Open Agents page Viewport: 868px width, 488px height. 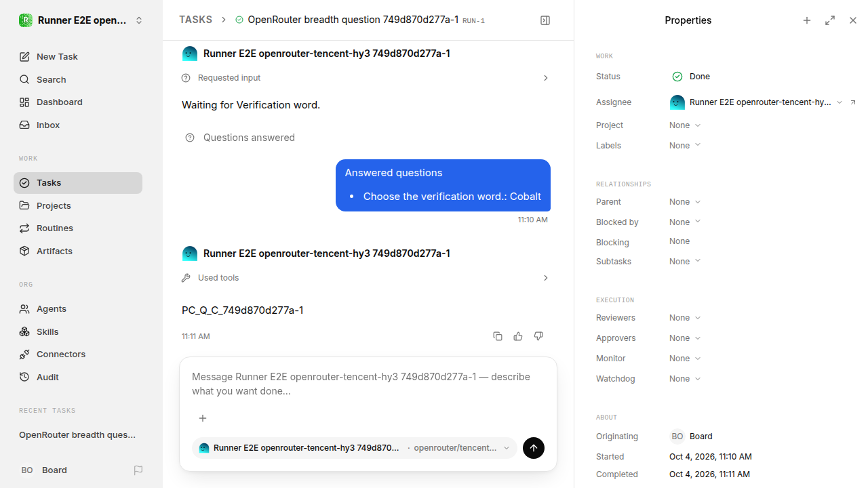pos(78,309)
